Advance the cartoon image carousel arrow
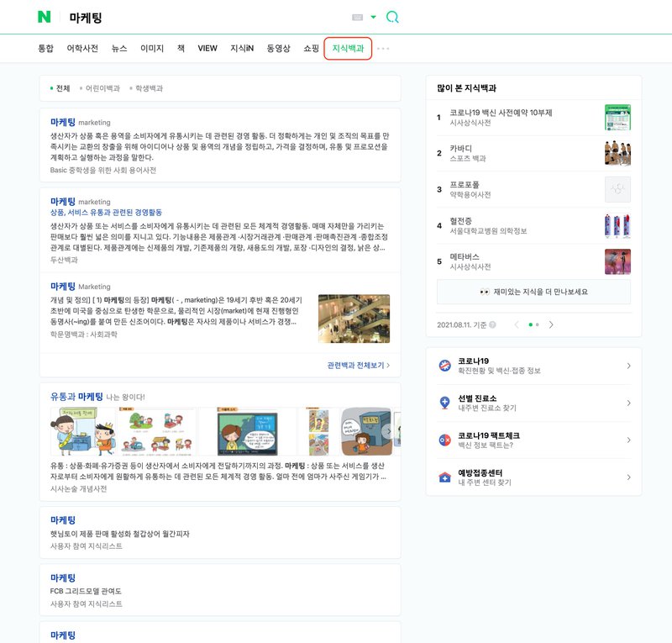Viewport: 672px width, 643px height. [x=388, y=431]
